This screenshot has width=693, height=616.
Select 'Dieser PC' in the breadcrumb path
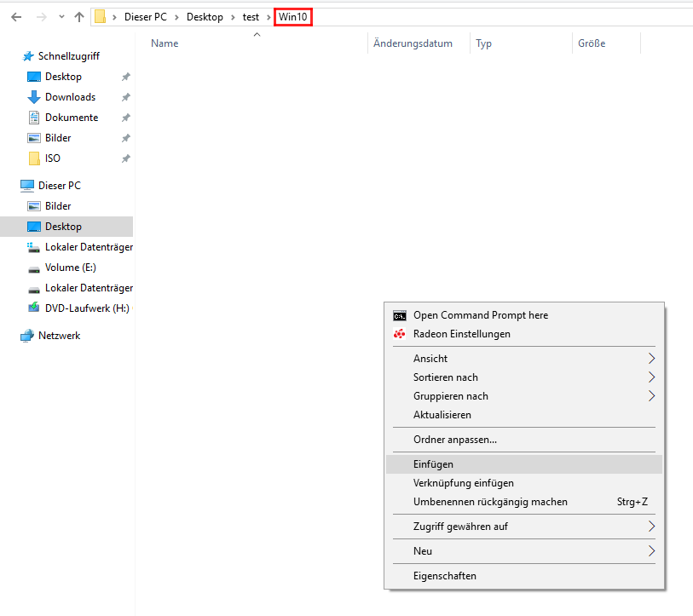point(146,17)
